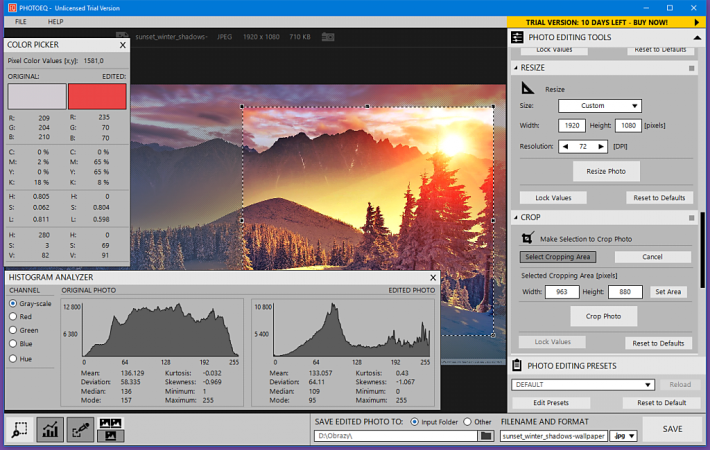Collapse the Photo Editing Tools panel
Viewport: 710px width, 450px height.
pos(697,38)
